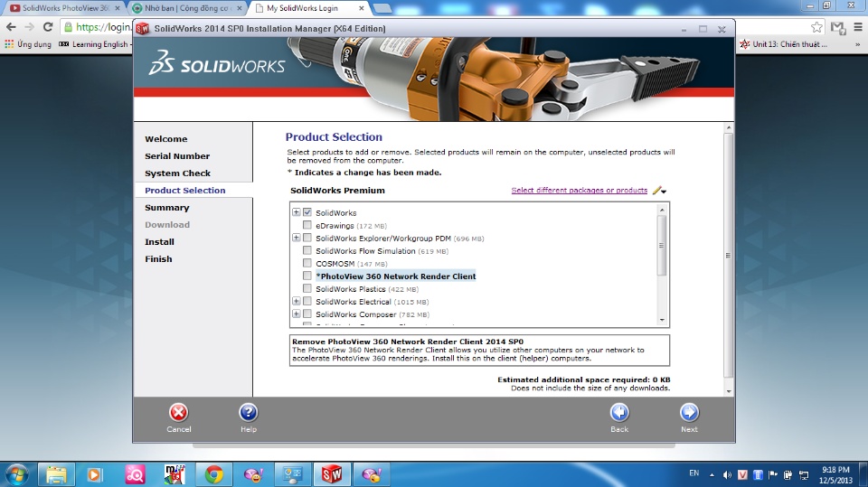
Task: Click the volume icon in system tray
Action: point(727,475)
